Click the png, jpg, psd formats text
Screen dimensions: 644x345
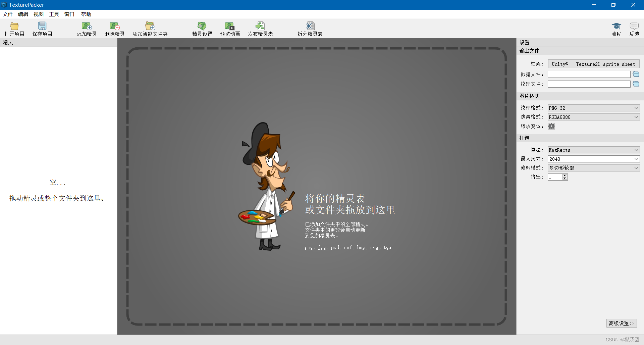[348, 247]
